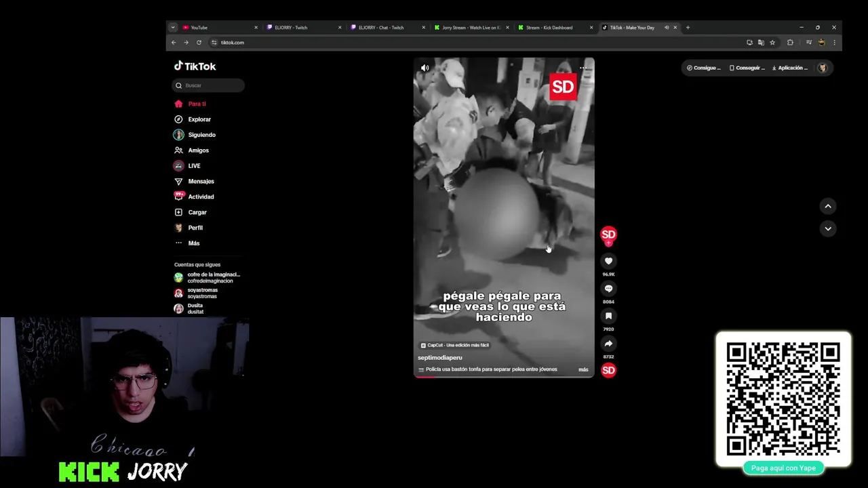The width and height of the screenshot is (868, 488).
Task: Switch to the ELJORRY - Chat - Twitch tab
Action: click(387, 28)
